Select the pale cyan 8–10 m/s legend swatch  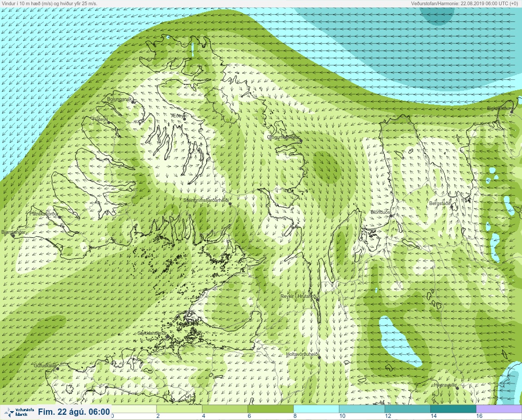(x=316, y=409)
